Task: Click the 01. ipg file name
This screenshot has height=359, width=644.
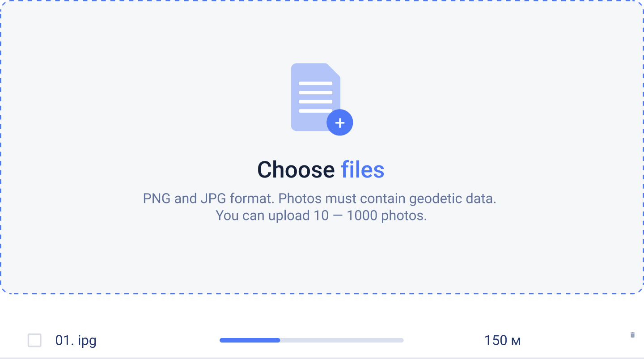Action: [76, 340]
